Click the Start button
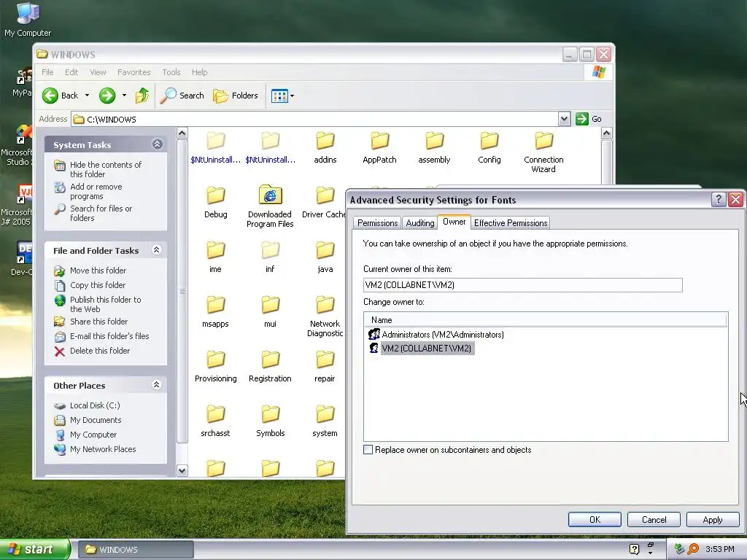747x560 pixels. (34, 550)
